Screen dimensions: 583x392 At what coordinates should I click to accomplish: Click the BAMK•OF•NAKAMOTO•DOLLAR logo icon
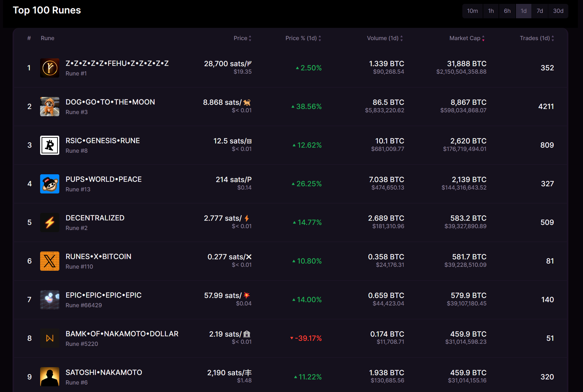(x=50, y=338)
